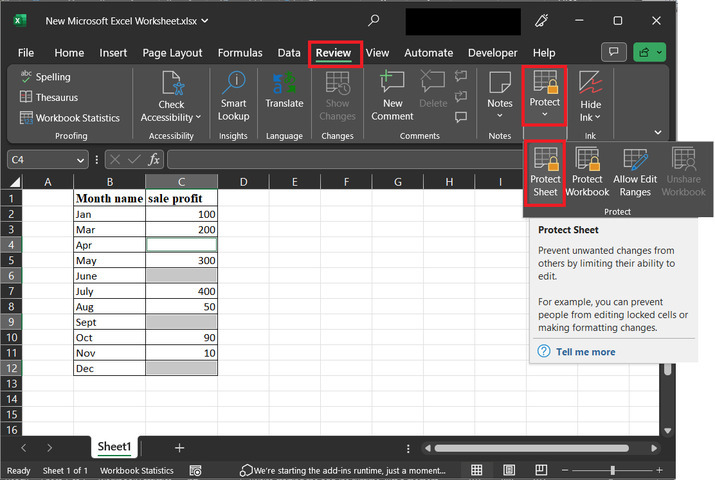Click the Protect Workbook icon
Viewport: 715px width, 480px height.
(x=587, y=172)
